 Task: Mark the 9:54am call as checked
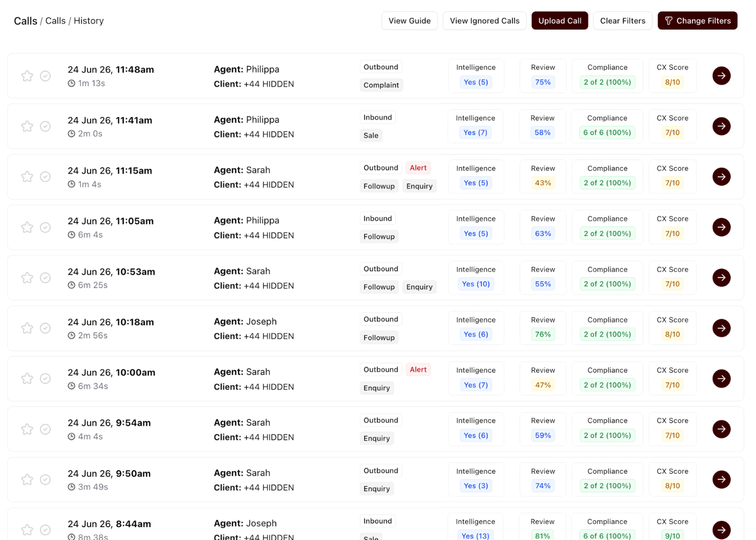[x=46, y=429]
